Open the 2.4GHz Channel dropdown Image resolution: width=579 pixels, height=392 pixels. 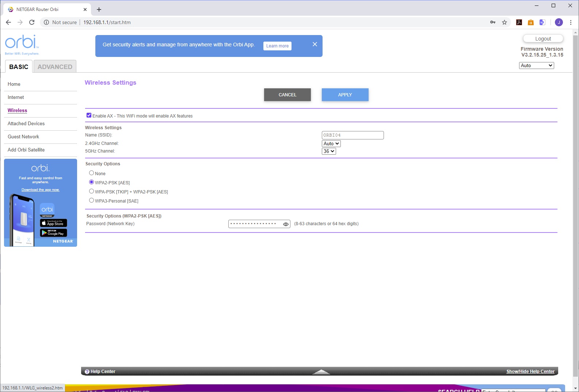pyautogui.click(x=331, y=143)
